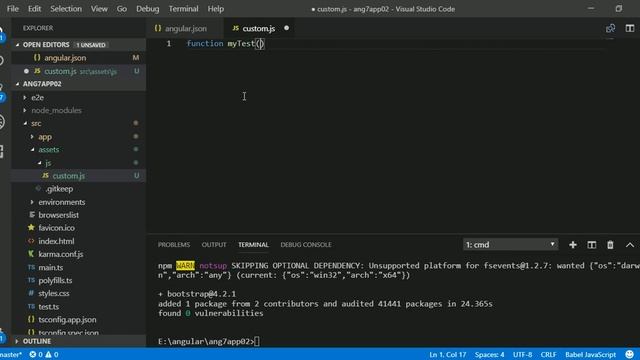Change end of line sequence CRLF

[549, 355]
